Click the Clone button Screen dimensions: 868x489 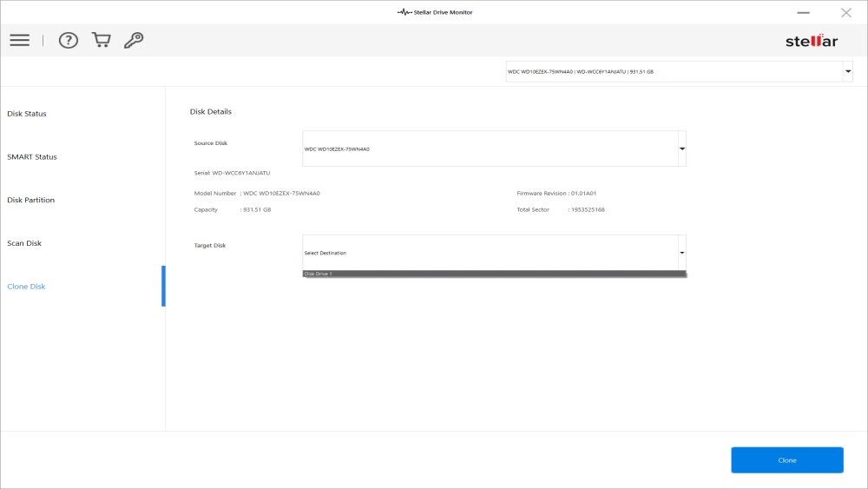tap(787, 460)
